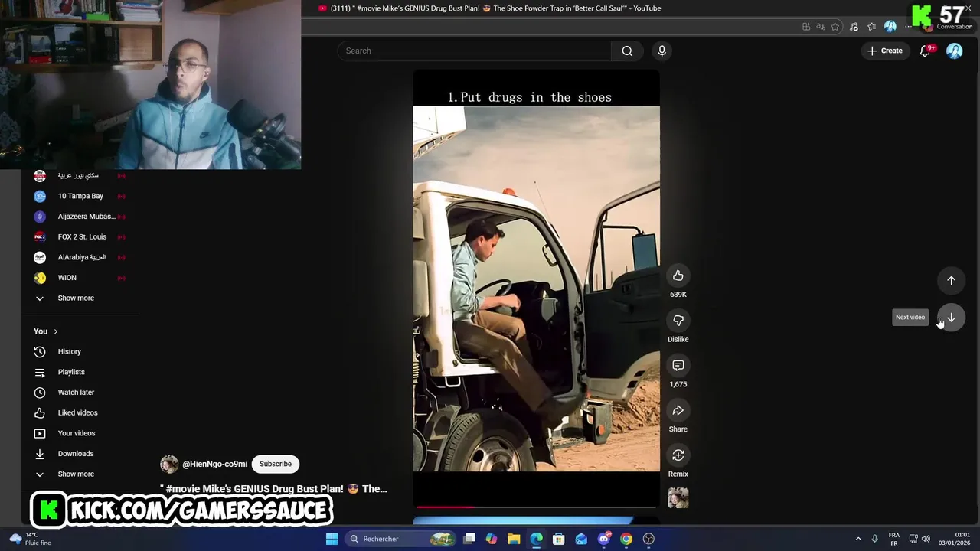Click the search magnifier button
This screenshot has width=980, height=551.
[x=627, y=51]
